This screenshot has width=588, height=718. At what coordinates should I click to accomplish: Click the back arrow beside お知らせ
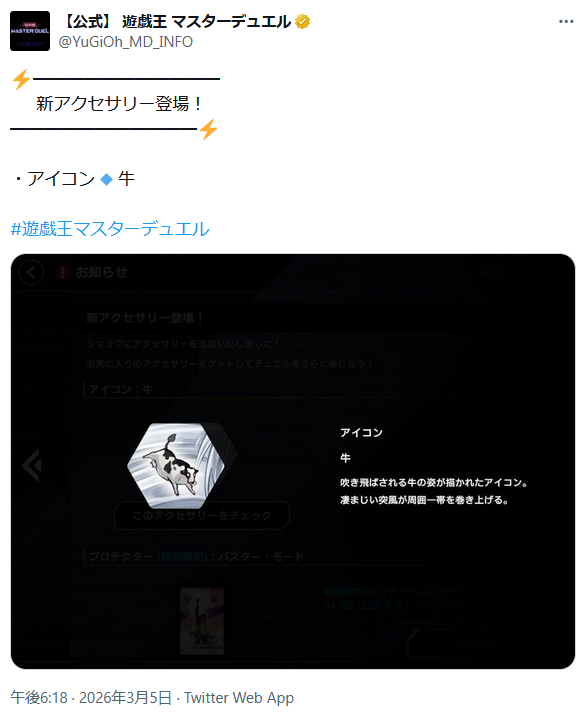(31, 272)
